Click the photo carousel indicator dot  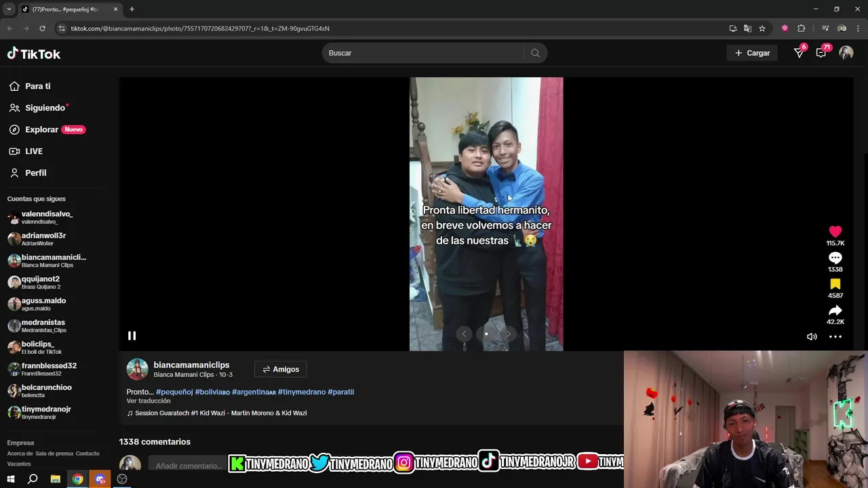pyautogui.click(x=486, y=333)
